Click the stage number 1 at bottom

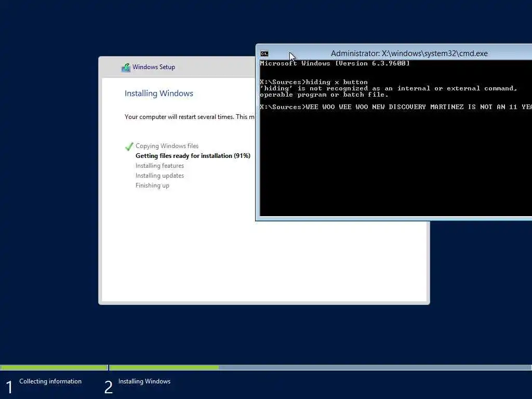[x=9, y=387]
